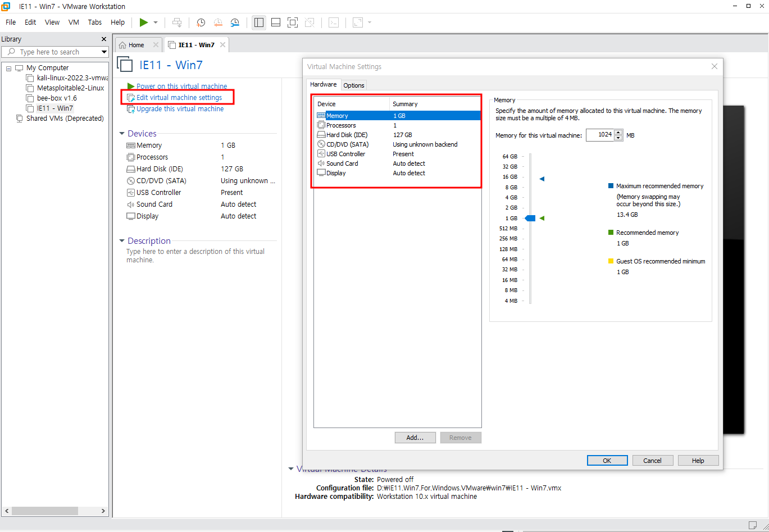This screenshot has width=769, height=532.
Task: Click the memory slider track at 4 GB
Action: (x=530, y=198)
